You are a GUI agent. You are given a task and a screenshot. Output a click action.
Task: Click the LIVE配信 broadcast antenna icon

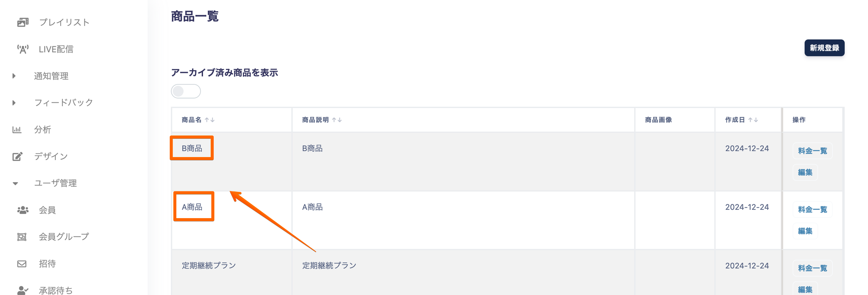pyautogui.click(x=23, y=49)
